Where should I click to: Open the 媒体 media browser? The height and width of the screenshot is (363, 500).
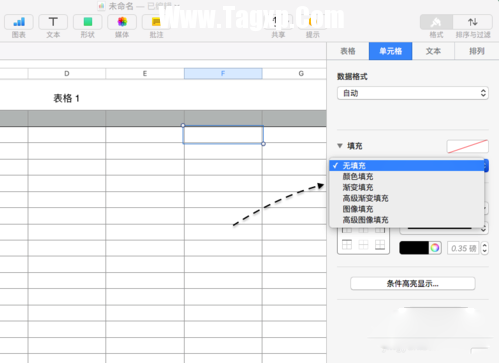[122, 22]
